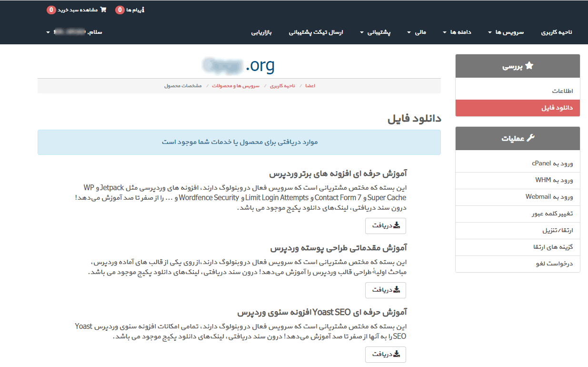The image size is (588, 367).
Task: Click تغییر کلمه عبور link
Action: pos(518,214)
